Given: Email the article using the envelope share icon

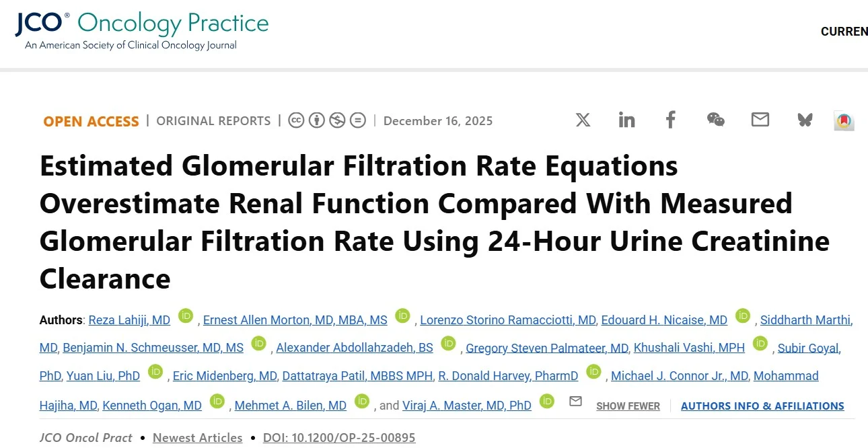Looking at the screenshot, I should [x=760, y=120].
